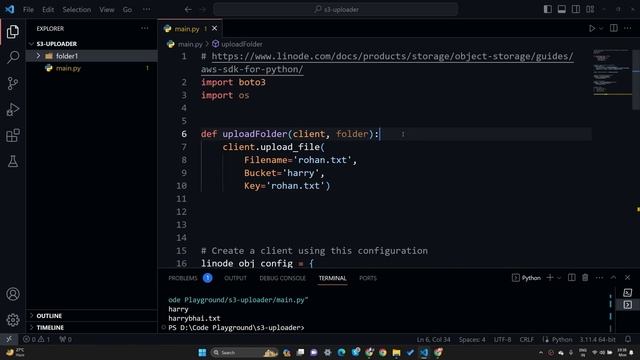Select the first terminal instance icon
Viewport: 640px width, 360px height.
628,292
